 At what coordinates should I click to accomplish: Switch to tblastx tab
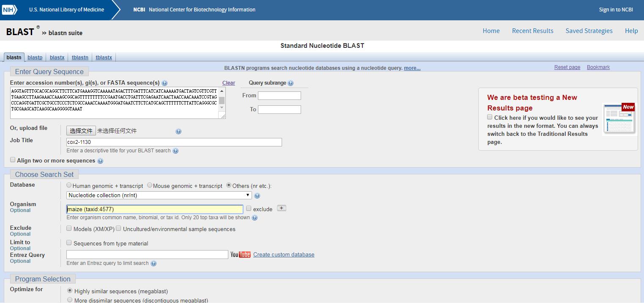[x=104, y=57]
